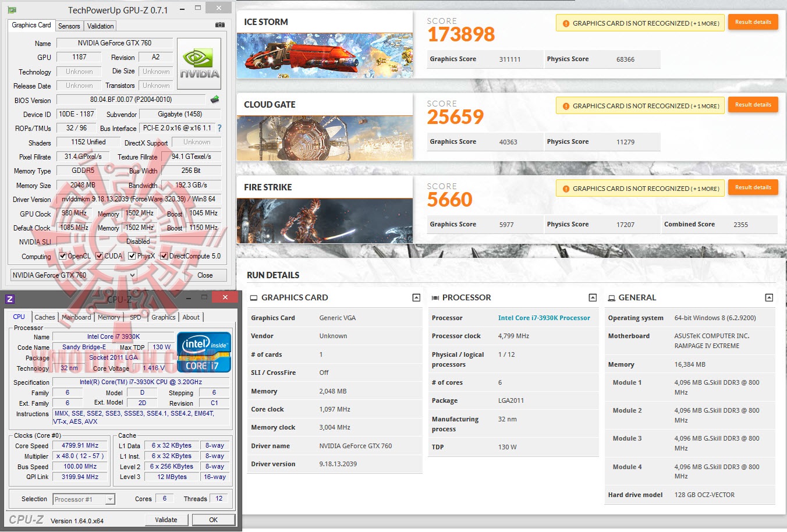Open the NVIDIA GeForce GTX 760 GPU dropdown
The image size is (787, 532).
(x=73, y=275)
